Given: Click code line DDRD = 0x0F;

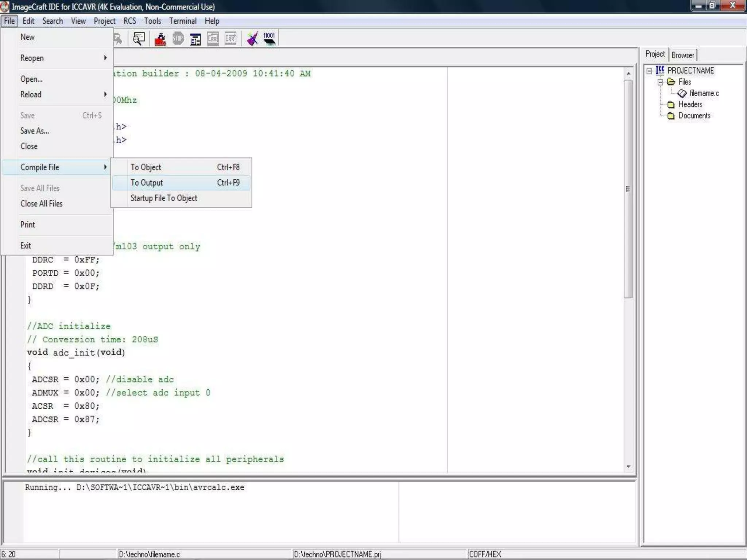Looking at the screenshot, I should click(66, 287).
